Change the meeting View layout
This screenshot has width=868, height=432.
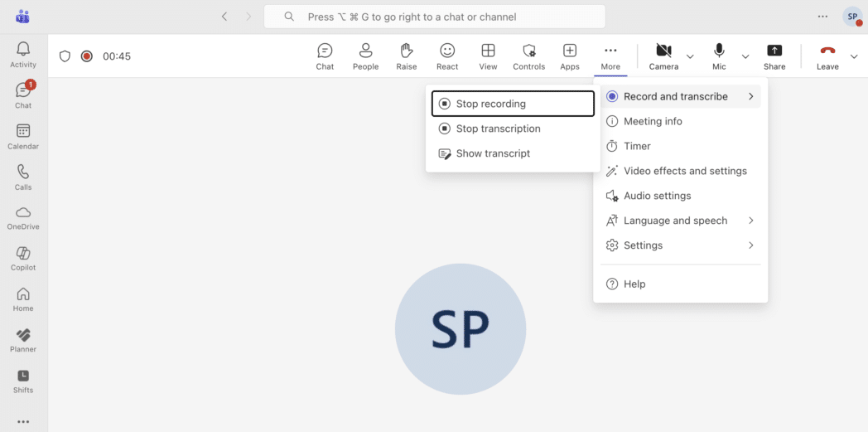pyautogui.click(x=488, y=56)
